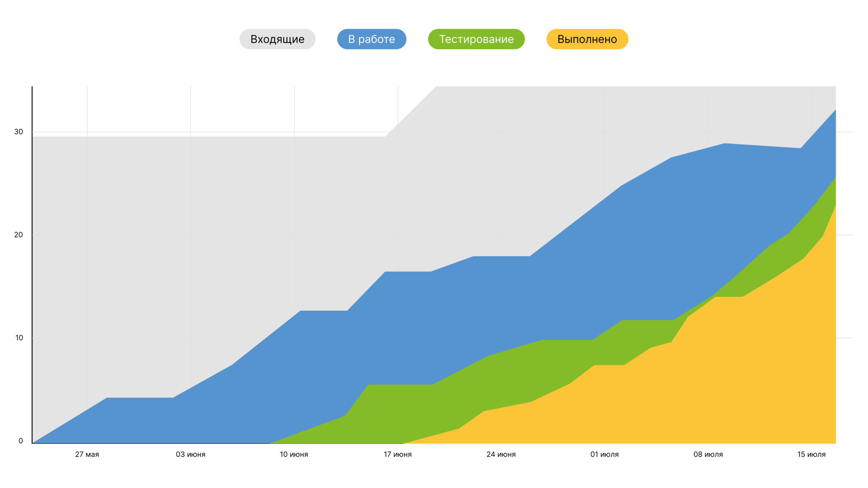Click the 10 июня date label
The image size is (868, 488).
click(294, 454)
